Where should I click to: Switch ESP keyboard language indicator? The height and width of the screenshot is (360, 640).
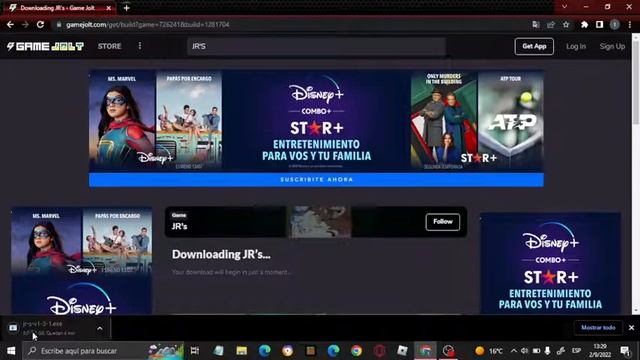[576, 351]
